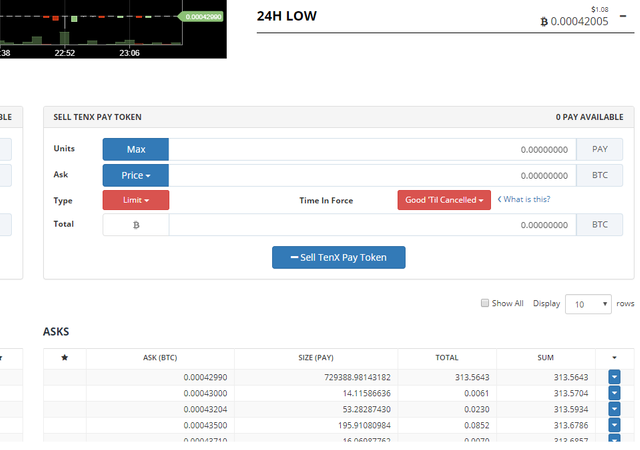Image resolution: width=640 pixels, height=450 pixels.
Task: Click the Max units button
Action: (x=136, y=149)
